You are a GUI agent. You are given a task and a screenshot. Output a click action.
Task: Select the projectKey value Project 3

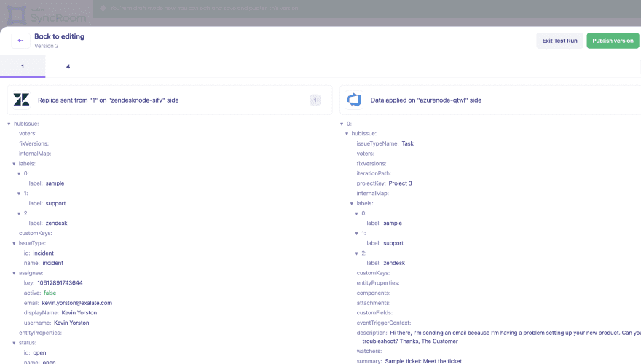400,183
